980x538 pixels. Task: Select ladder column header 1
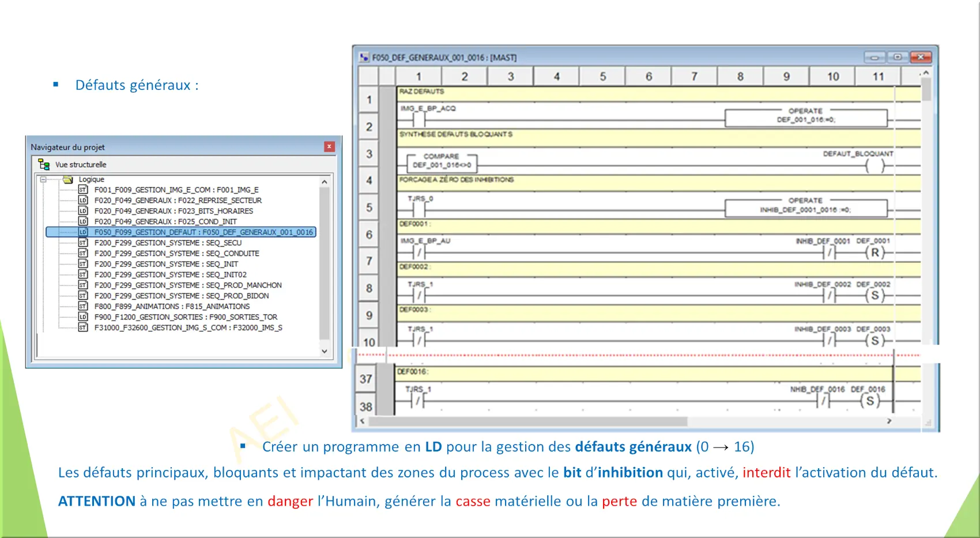419,76
